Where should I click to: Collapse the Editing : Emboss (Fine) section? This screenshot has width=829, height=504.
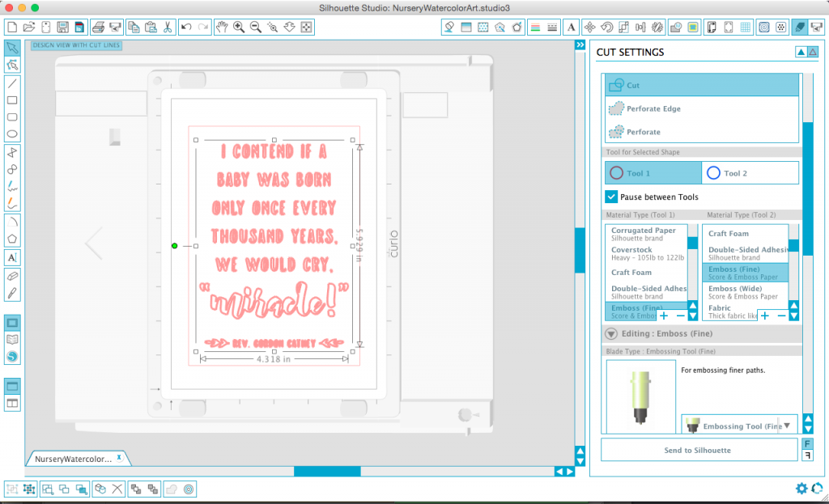(x=611, y=334)
